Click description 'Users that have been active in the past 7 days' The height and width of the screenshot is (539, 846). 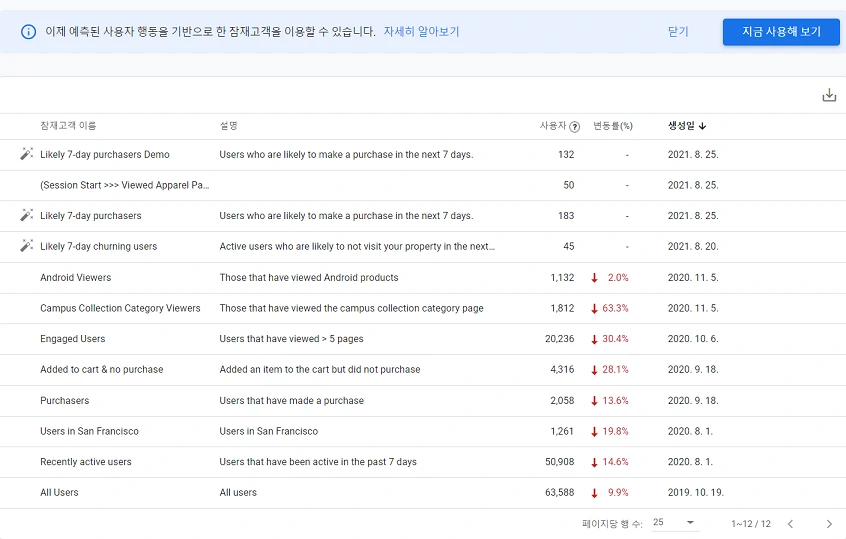click(318, 462)
